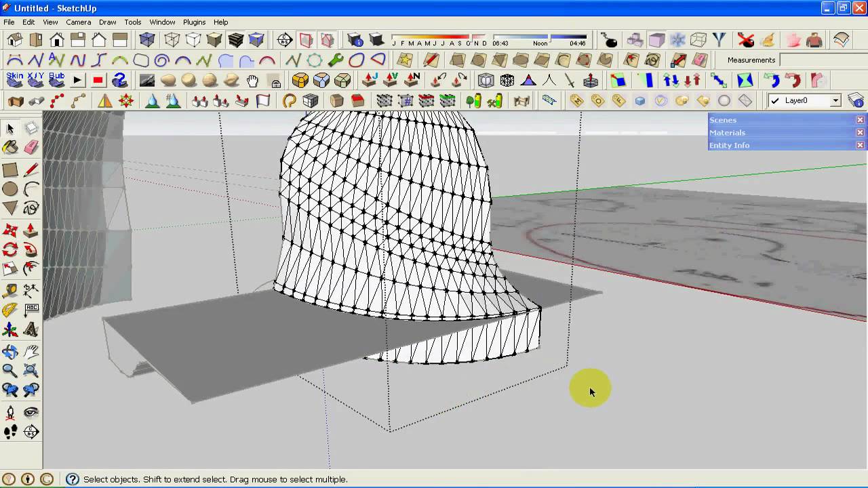Viewport: 868px width, 488px height.
Task: Select the Rectangle drawing tool
Action: point(10,170)
